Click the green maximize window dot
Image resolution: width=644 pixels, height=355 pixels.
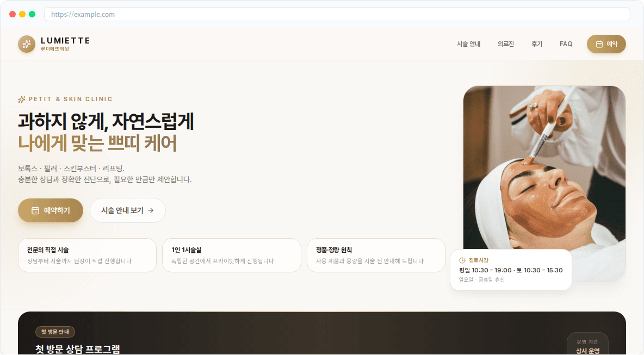33,14
